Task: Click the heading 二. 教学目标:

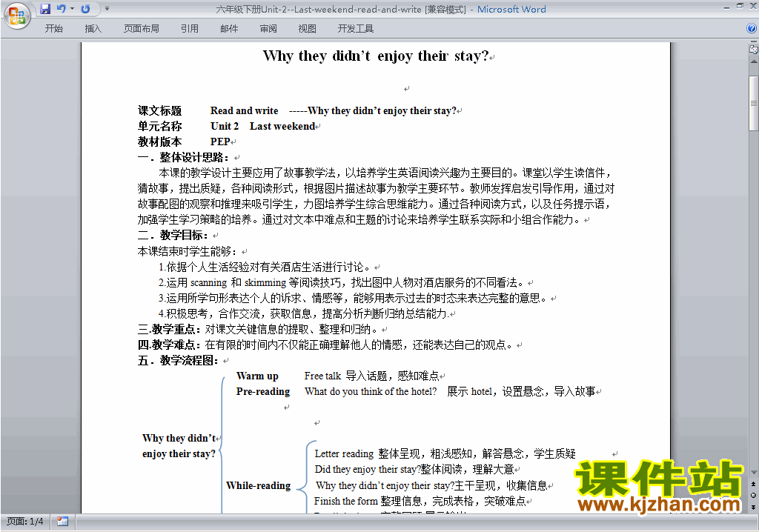Action: (x=173, y=236)
